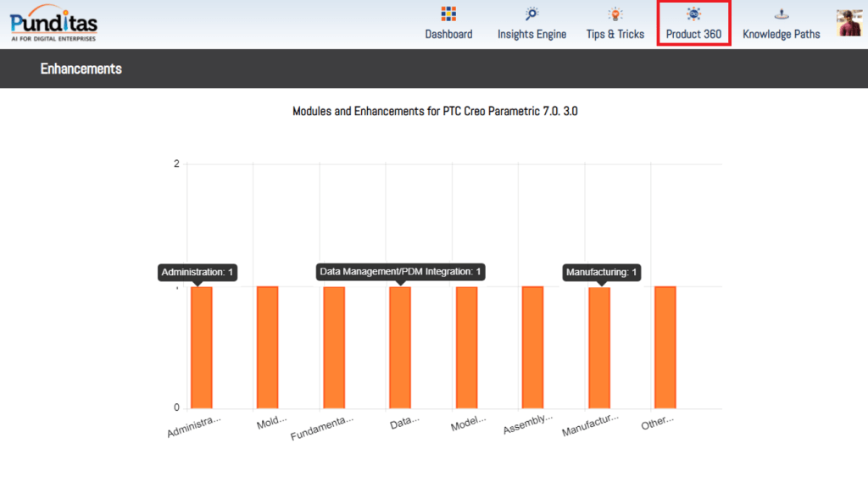Click the Fundamentals bar in chart
Viewport: 868px width, 482px height.
[x=334, y=347]
